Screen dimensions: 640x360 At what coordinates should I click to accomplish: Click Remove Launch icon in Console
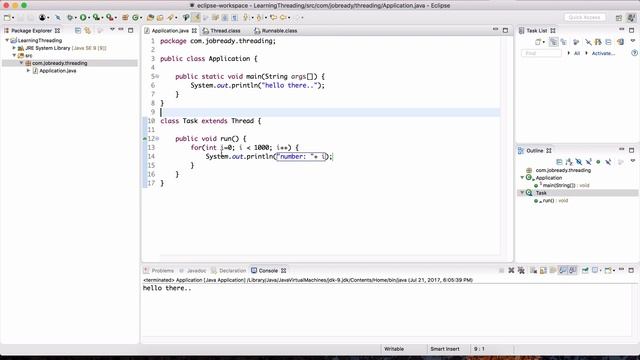point(511,271)
